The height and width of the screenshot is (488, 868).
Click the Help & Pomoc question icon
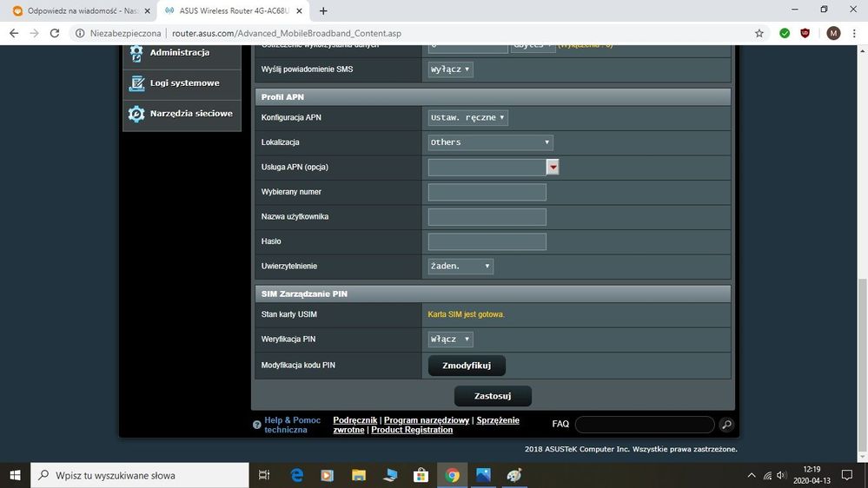[257, 425]
